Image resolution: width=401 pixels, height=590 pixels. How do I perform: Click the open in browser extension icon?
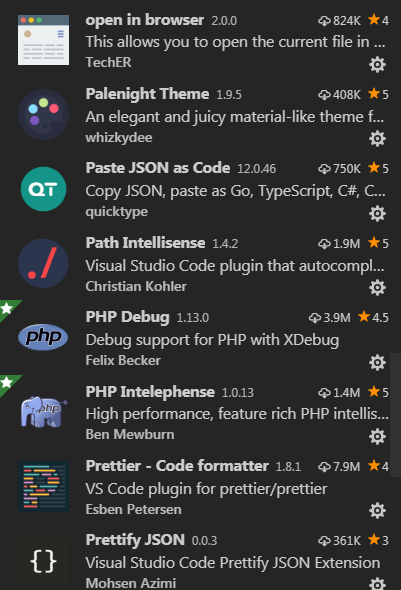pyautogui.click(x=43, y=40)
